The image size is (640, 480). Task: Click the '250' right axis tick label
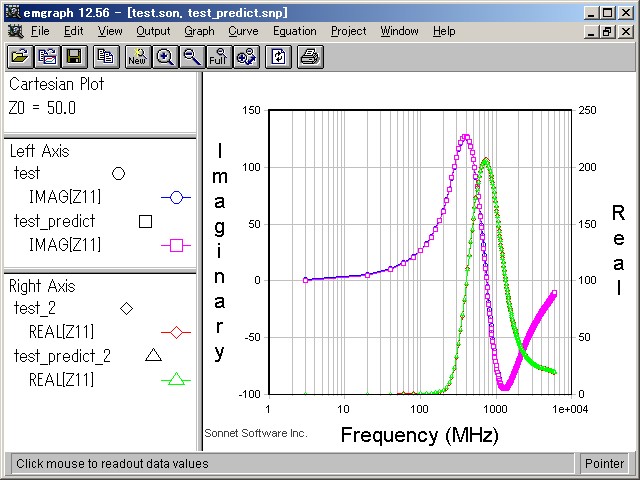(587, 110)
